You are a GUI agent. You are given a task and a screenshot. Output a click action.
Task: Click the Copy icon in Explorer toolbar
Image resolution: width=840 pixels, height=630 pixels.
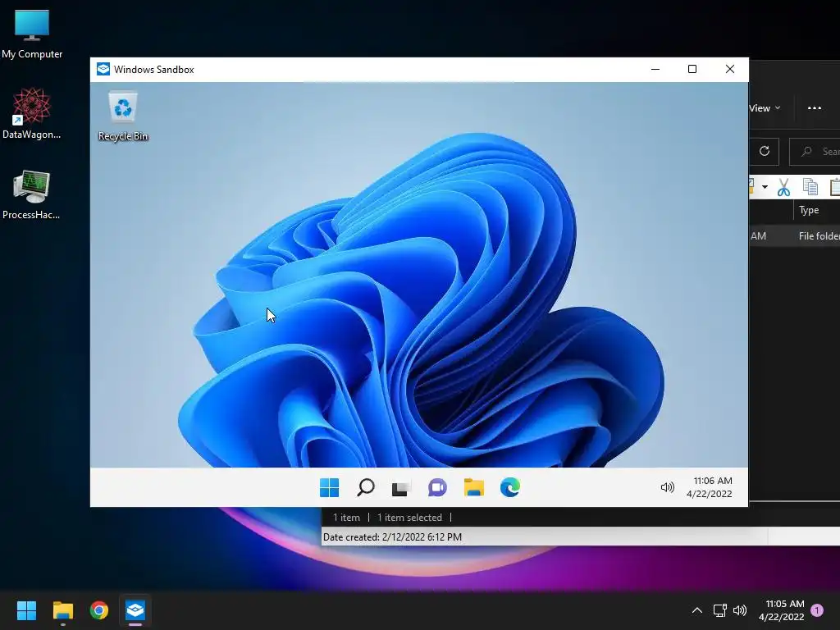tap(810, 187)
